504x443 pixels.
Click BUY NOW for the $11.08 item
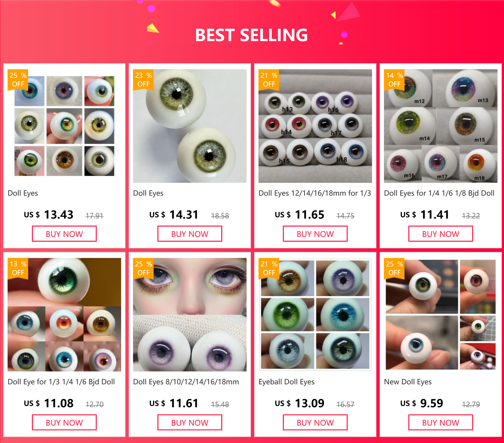tap(64, 422)
